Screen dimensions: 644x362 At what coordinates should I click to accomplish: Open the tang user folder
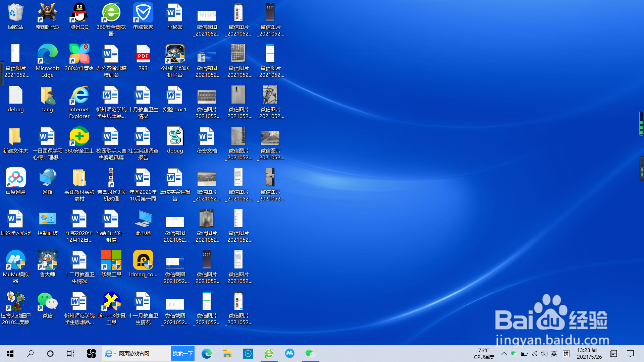(47, 99)
